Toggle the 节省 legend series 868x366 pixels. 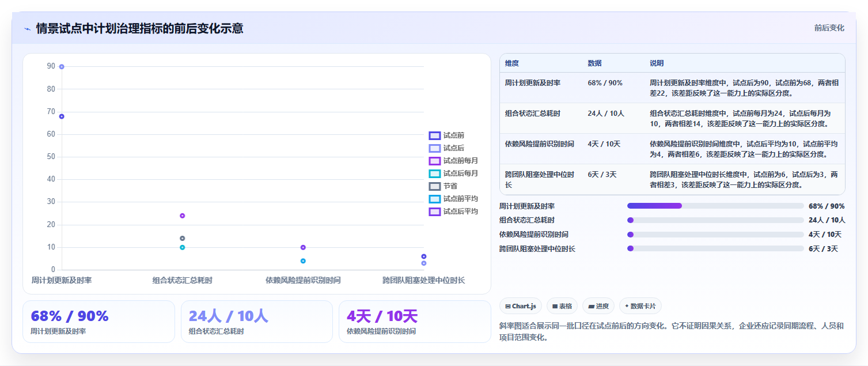(x=444, y=186)
